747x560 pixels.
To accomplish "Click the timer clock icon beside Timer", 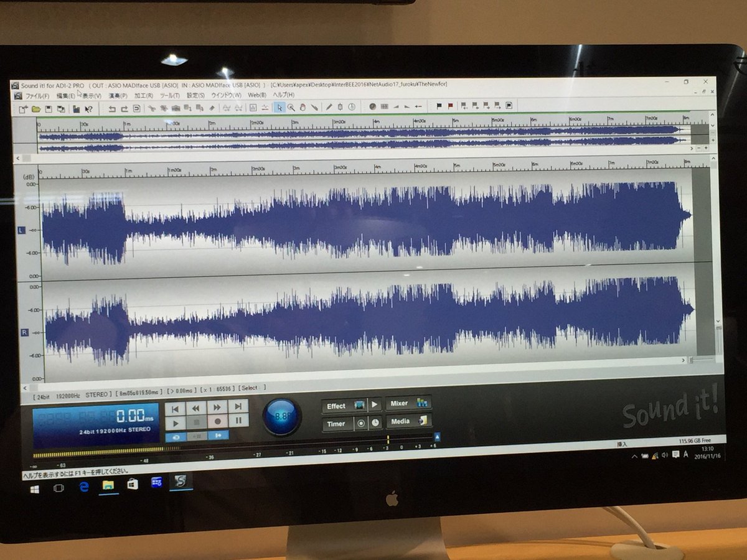I will [375, 422].
